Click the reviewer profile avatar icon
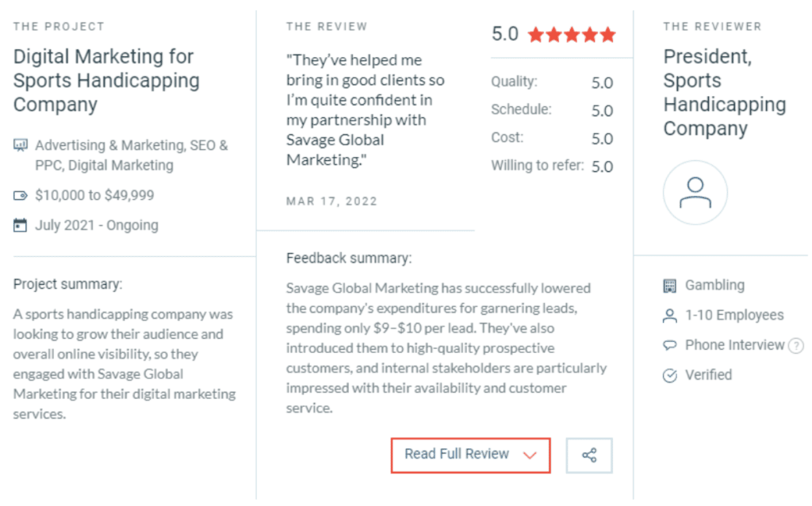812x506 pixels. click(695, 193)
